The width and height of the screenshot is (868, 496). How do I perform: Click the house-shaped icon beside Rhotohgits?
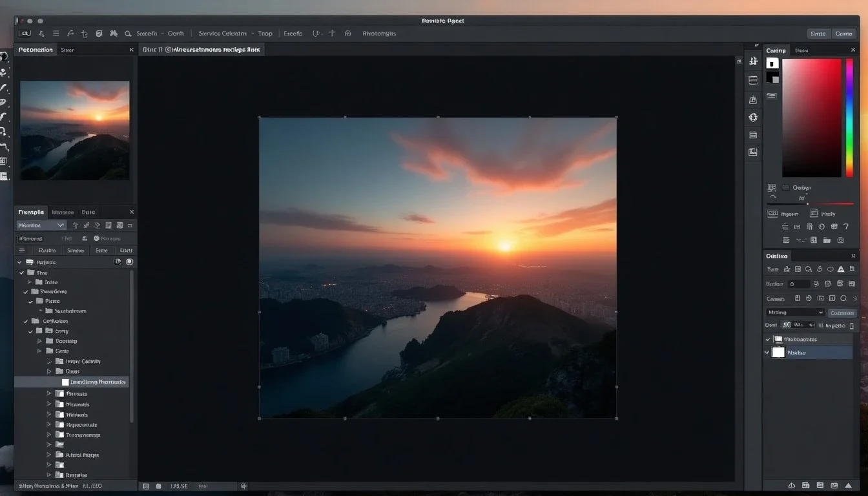tap(347, 33)
